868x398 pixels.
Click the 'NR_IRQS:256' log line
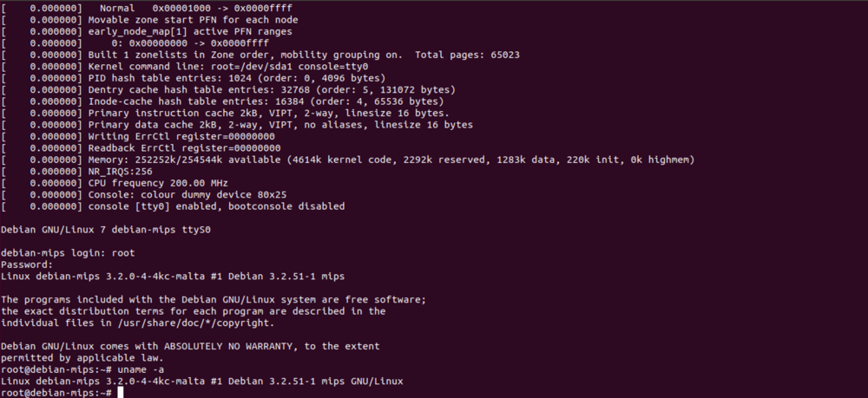[x=77, y=172]
